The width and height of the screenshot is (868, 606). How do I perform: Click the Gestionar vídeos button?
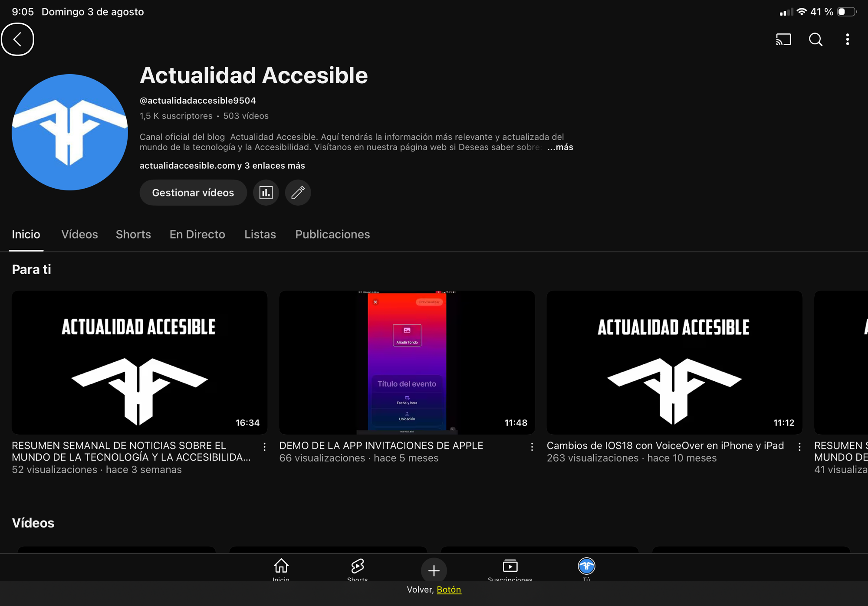(x=193, y=193)
